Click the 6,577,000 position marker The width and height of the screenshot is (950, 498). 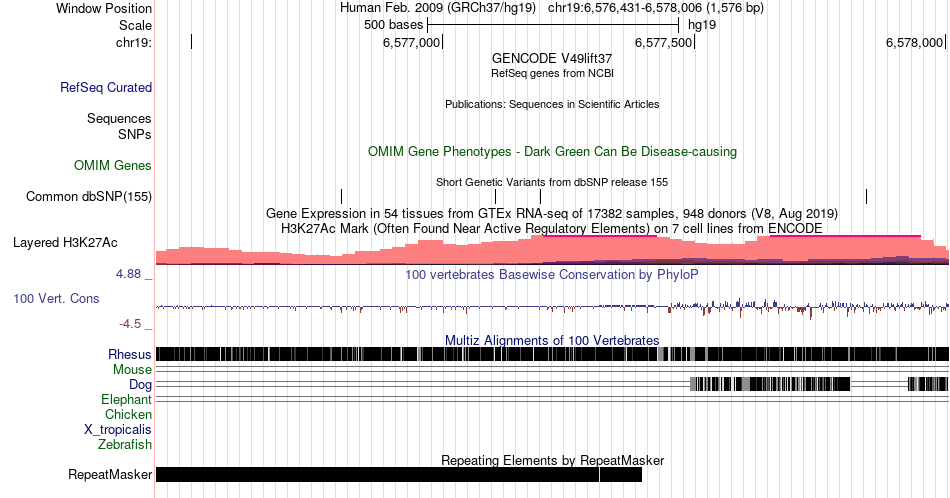(x=412, y=42)
